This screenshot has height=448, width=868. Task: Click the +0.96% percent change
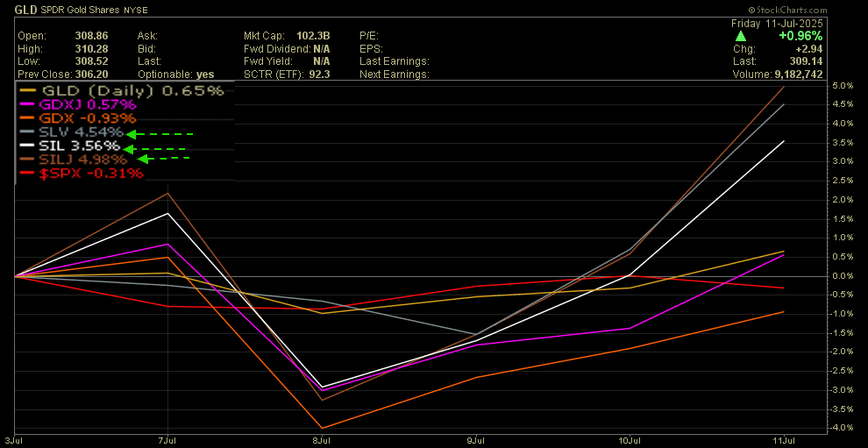800,36
